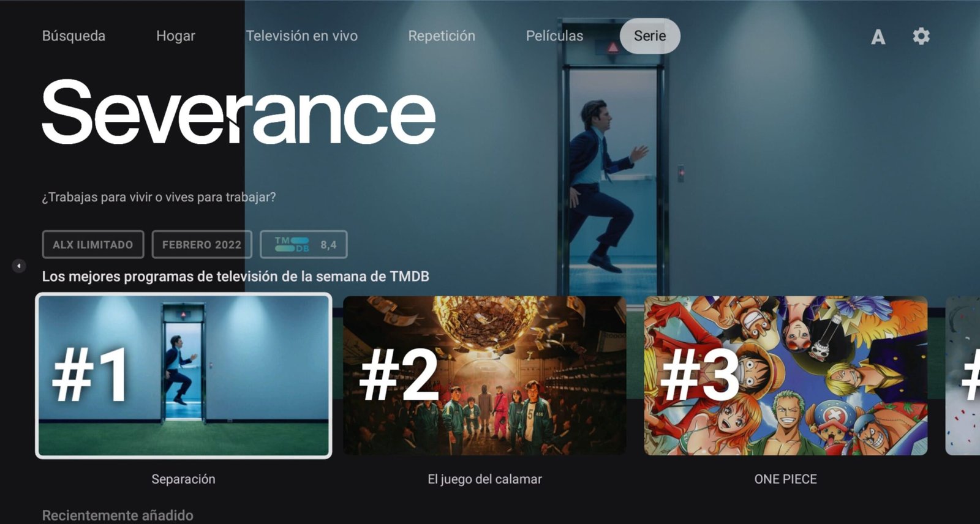
Task: Select the #1 Severance thumbnail
Action: coord(184,375)
